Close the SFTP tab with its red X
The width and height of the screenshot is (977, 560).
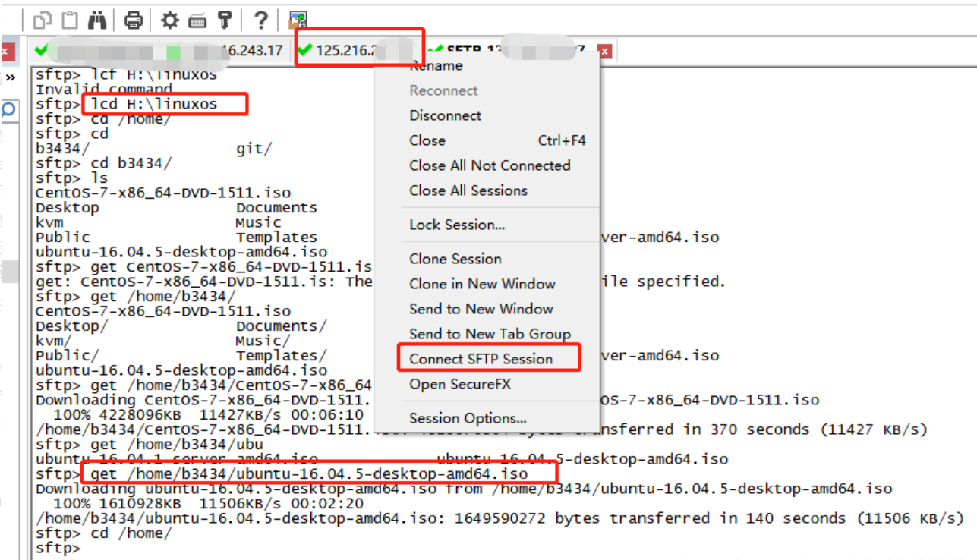[x=605, y=52]
